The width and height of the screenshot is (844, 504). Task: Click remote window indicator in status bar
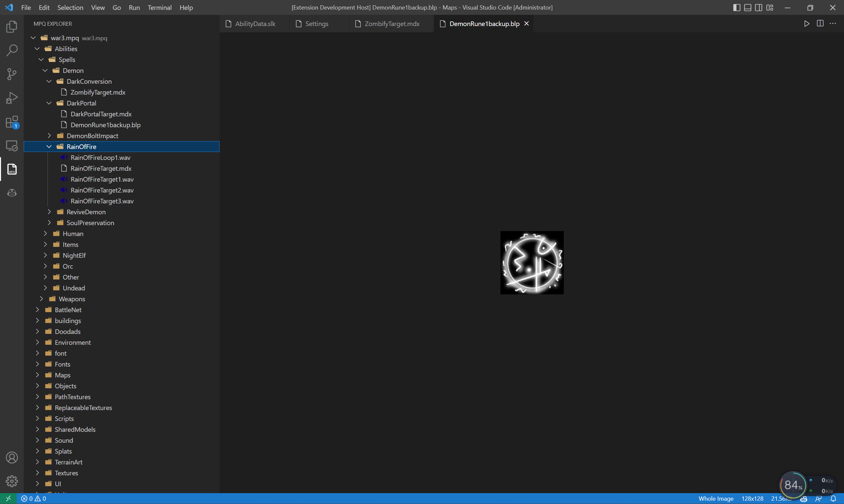[9, 499]
